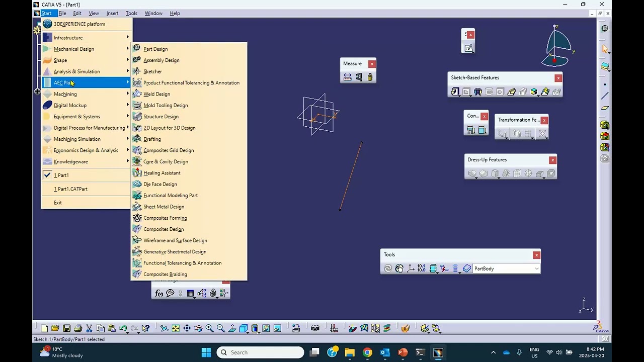The image size is (644, 362).
Task: Open File Explorer from the taskbar
Action: [x=350, y=352]
